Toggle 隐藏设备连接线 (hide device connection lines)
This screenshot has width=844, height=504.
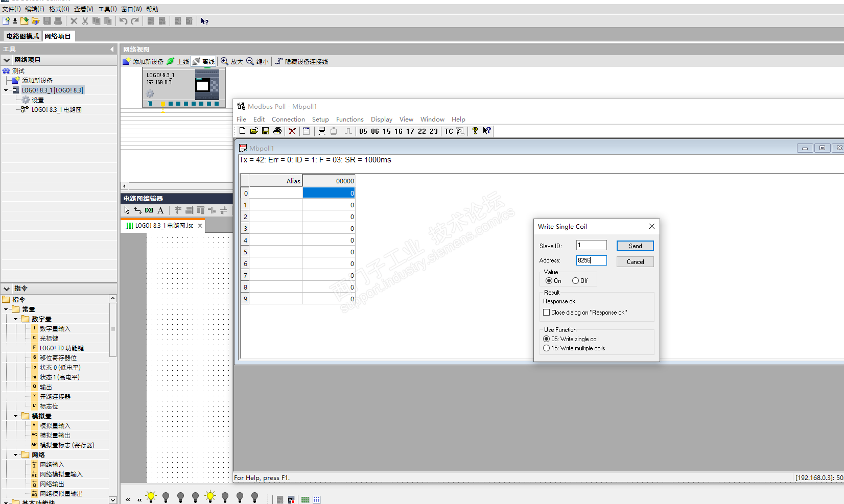(x=301, y=61)
